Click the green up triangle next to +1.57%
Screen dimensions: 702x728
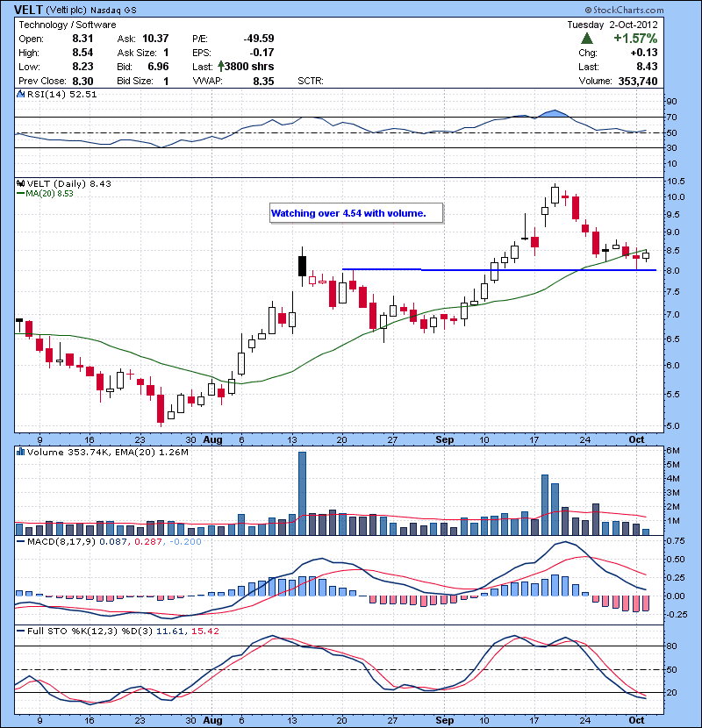[x=587, y=38]
